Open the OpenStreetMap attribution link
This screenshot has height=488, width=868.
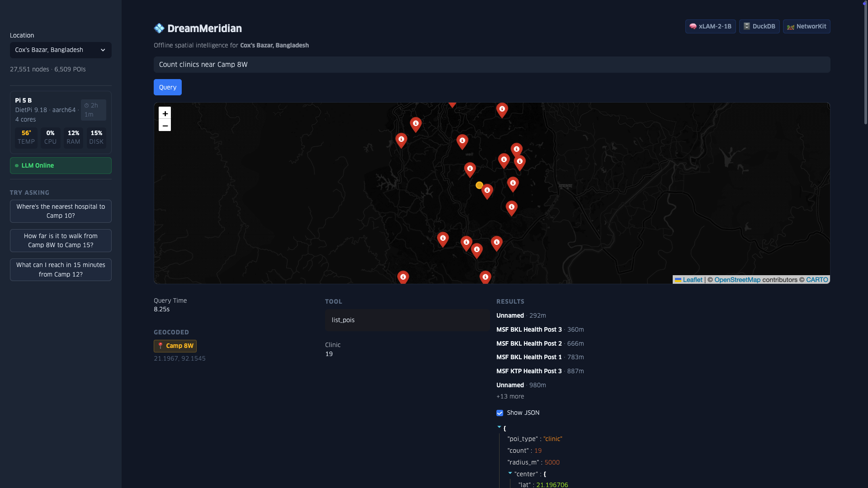click(737, 280)
